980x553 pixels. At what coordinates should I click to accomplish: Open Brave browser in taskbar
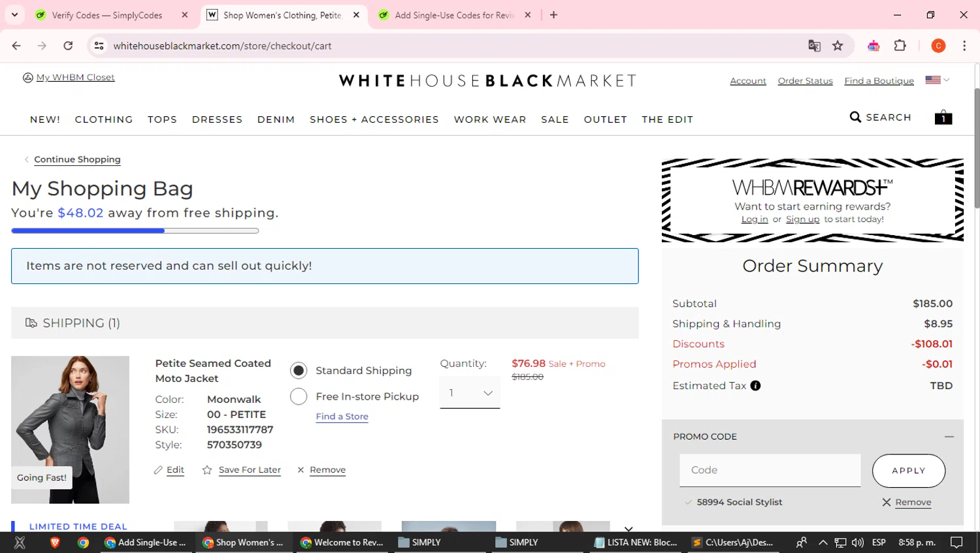coord(55,542)
